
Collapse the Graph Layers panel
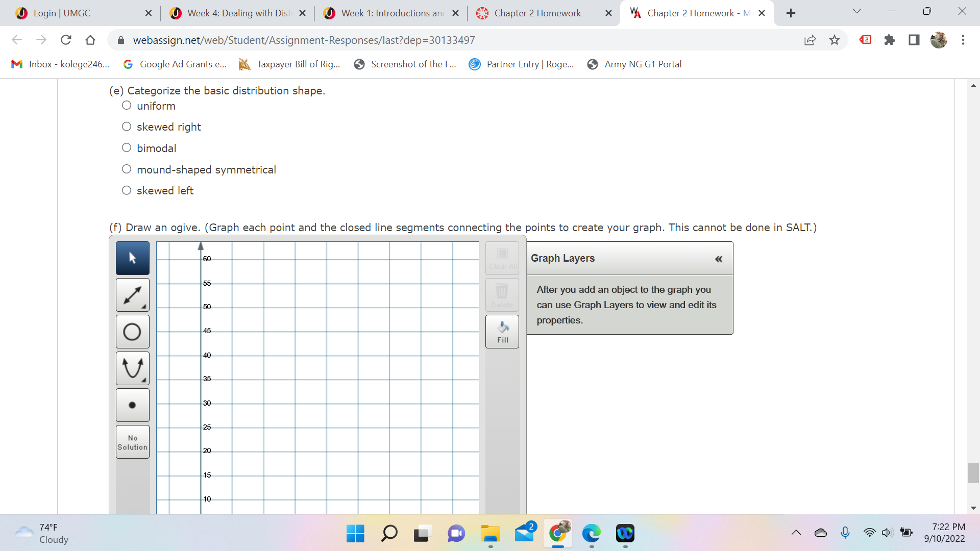pyautogui.click(x=719, y=259)
